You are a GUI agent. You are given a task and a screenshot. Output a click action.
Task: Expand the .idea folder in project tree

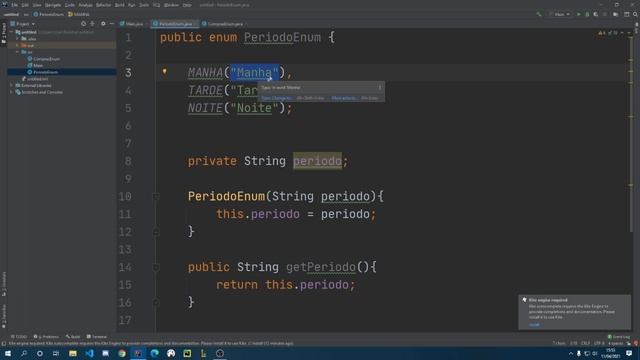[x=17, y=38]
